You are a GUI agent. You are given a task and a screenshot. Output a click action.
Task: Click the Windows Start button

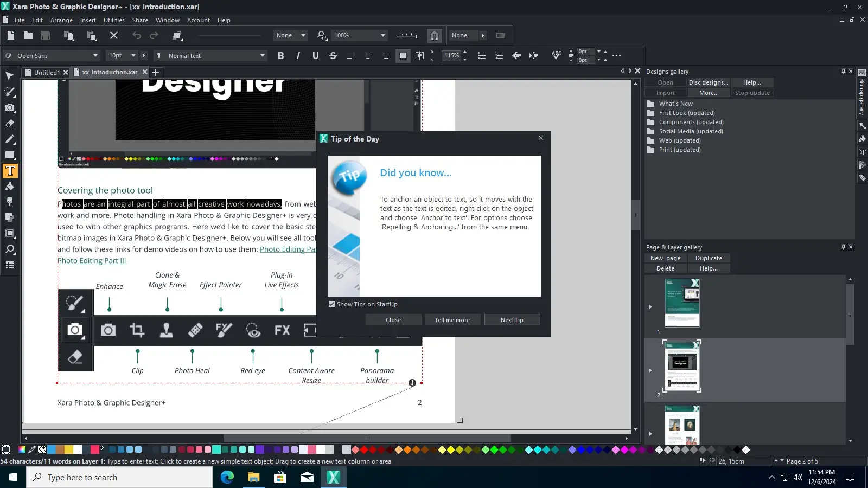click(13, 477)
